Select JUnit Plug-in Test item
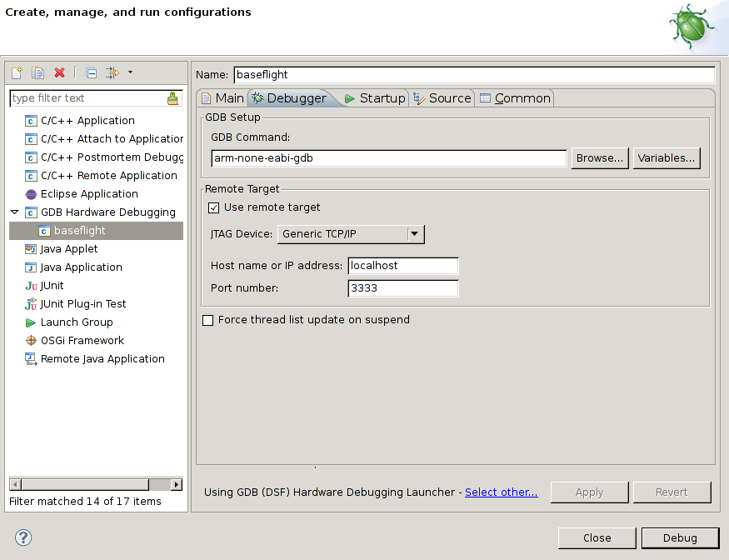 pyautogui.click(x=82, y=303)
